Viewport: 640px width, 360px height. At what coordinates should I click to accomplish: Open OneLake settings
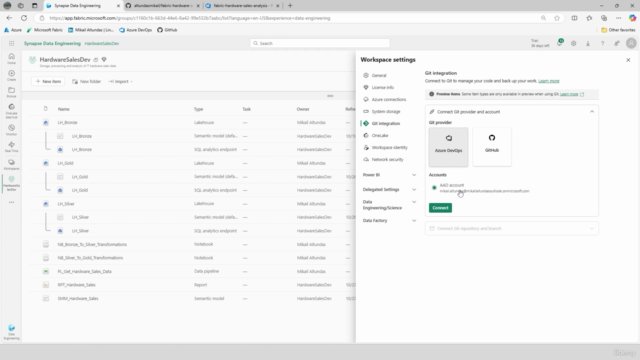[x=380, y=136]
